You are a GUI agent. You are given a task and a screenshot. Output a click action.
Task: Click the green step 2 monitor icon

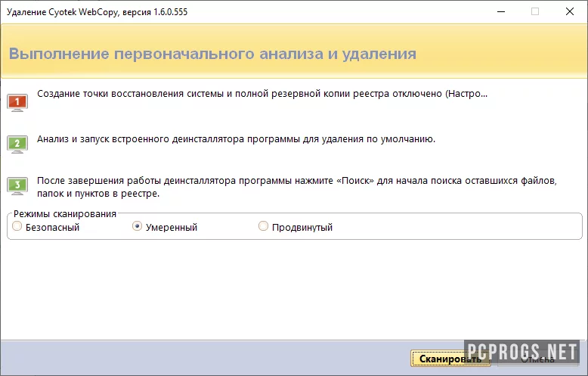point(17,144)
